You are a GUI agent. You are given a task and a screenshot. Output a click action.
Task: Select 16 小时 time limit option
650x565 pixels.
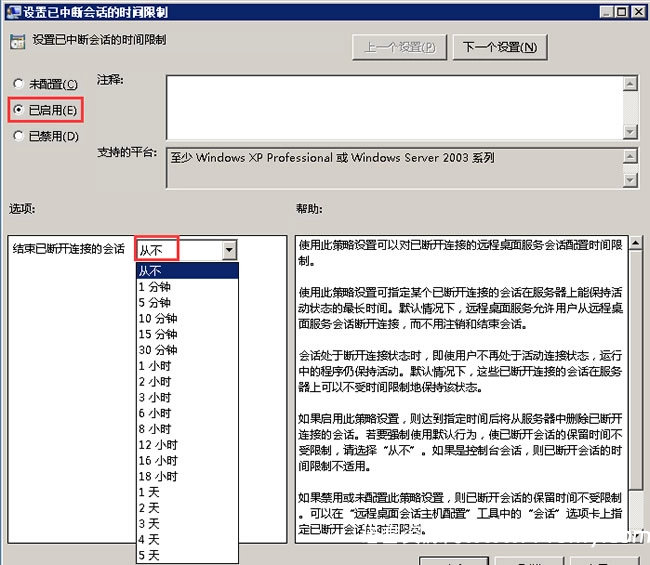pyautogui.click(x=187, y=460)
